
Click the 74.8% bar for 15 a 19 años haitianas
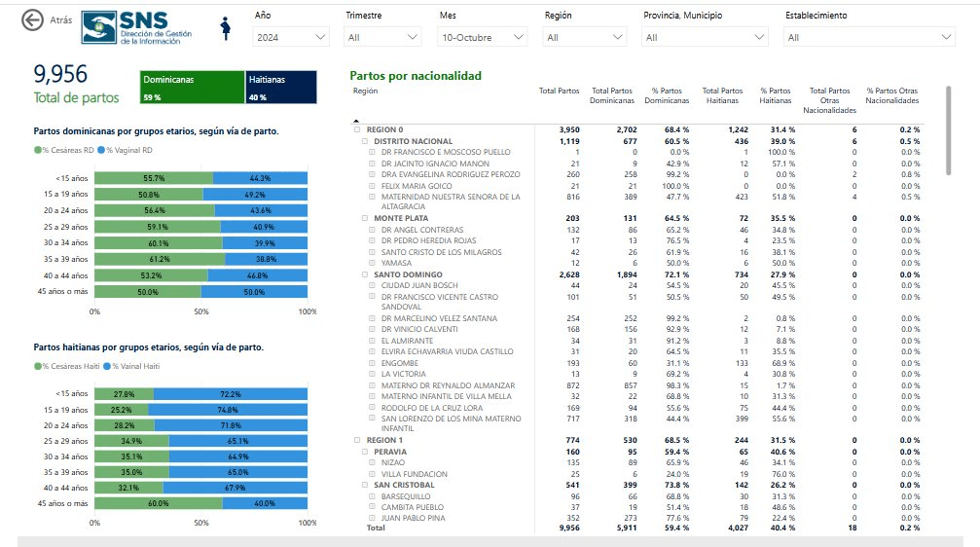pos(228,410)
